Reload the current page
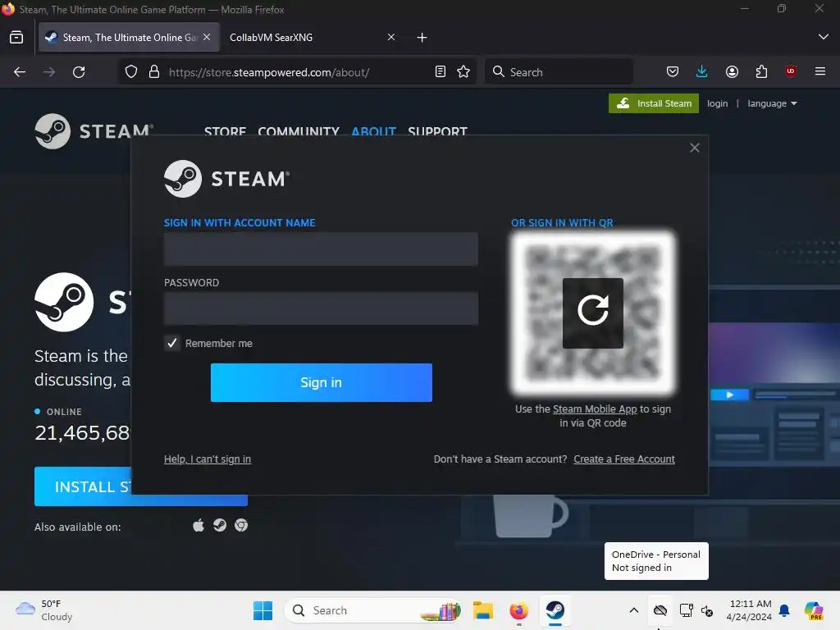840x630 pixels. [79, 72]
